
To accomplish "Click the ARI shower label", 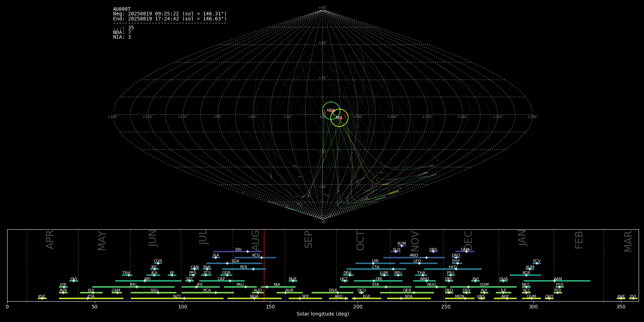I will [x=147, y=279].
